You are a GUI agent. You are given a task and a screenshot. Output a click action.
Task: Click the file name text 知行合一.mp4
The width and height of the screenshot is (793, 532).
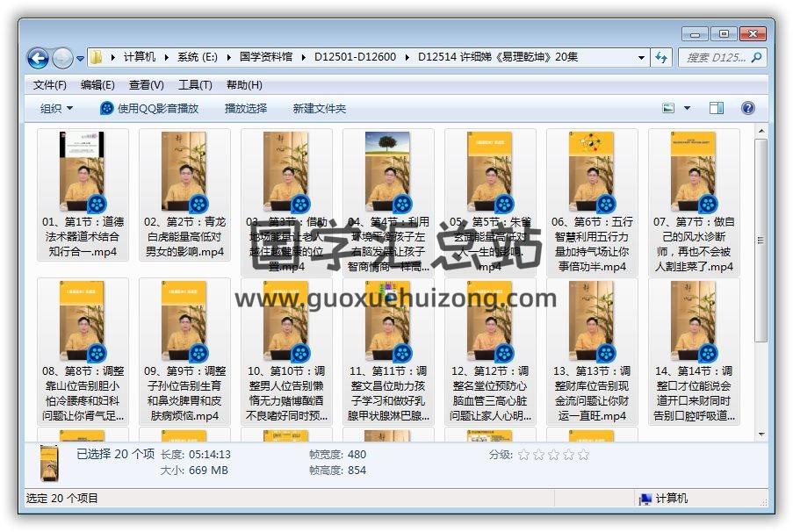83,251
